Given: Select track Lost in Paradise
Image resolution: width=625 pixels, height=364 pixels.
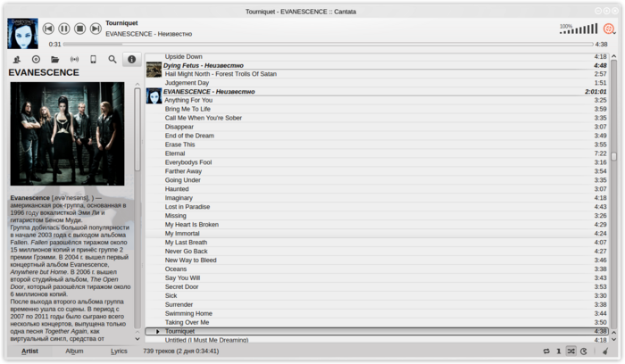Looking at the screenshot, I should click(377, 207).
